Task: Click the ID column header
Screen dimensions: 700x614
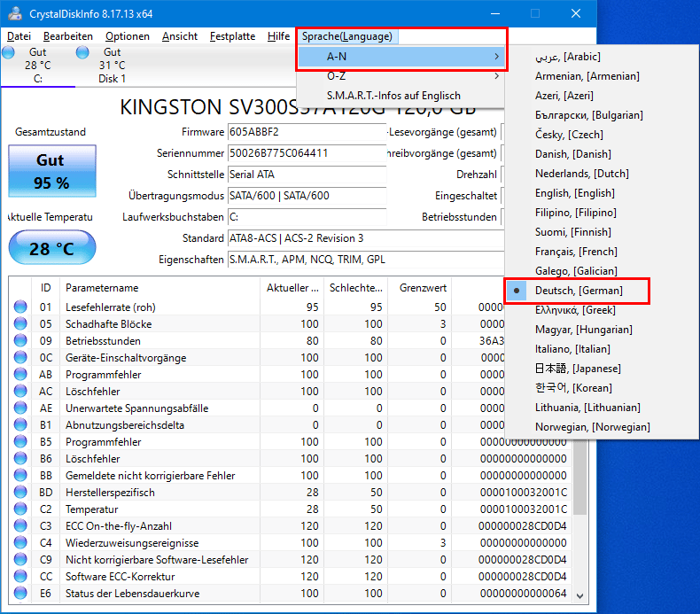Action: (x=45, y=288)
